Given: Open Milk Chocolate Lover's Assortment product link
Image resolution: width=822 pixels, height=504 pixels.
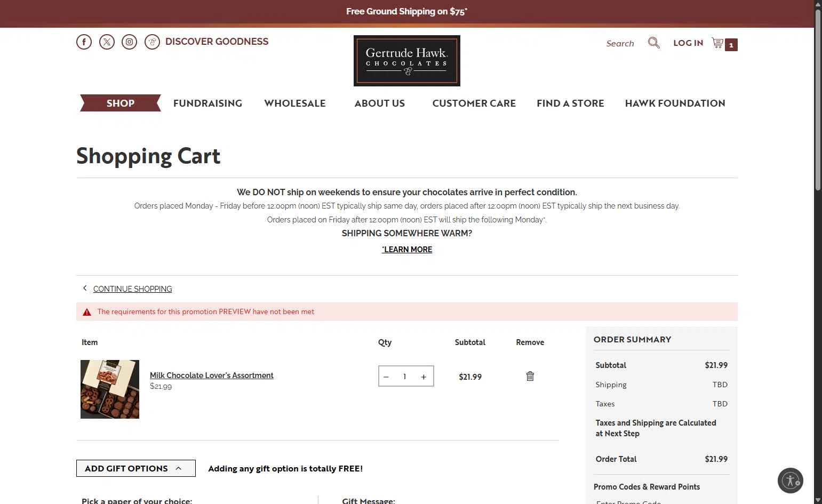Looking at the screenshot, I should [x=211, y=375].
